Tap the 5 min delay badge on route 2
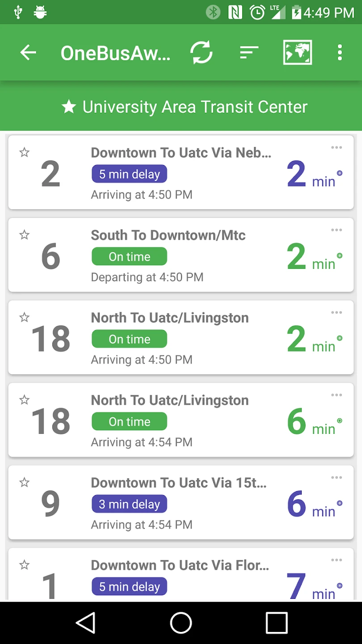Screen dimensions: 362x644 tap(129, 174)
